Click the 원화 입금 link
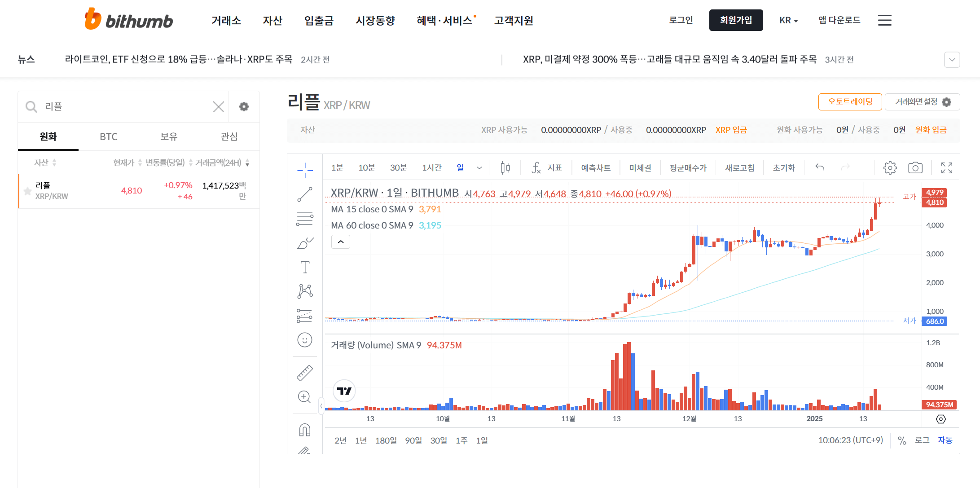Screen dimensions: 980x488 931,130
